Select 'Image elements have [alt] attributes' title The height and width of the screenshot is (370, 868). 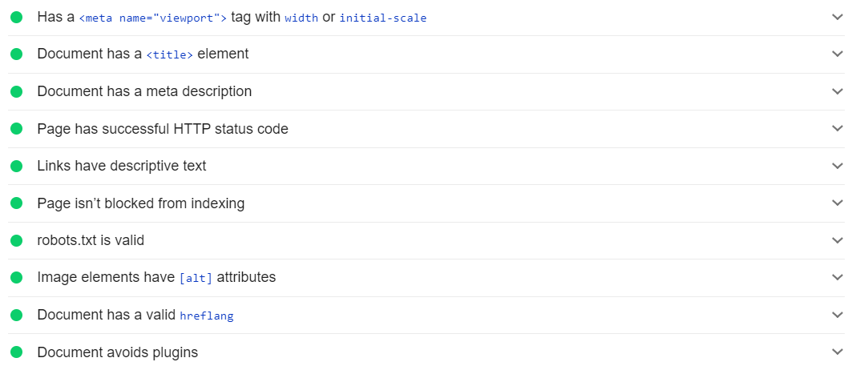click(156, 277)
